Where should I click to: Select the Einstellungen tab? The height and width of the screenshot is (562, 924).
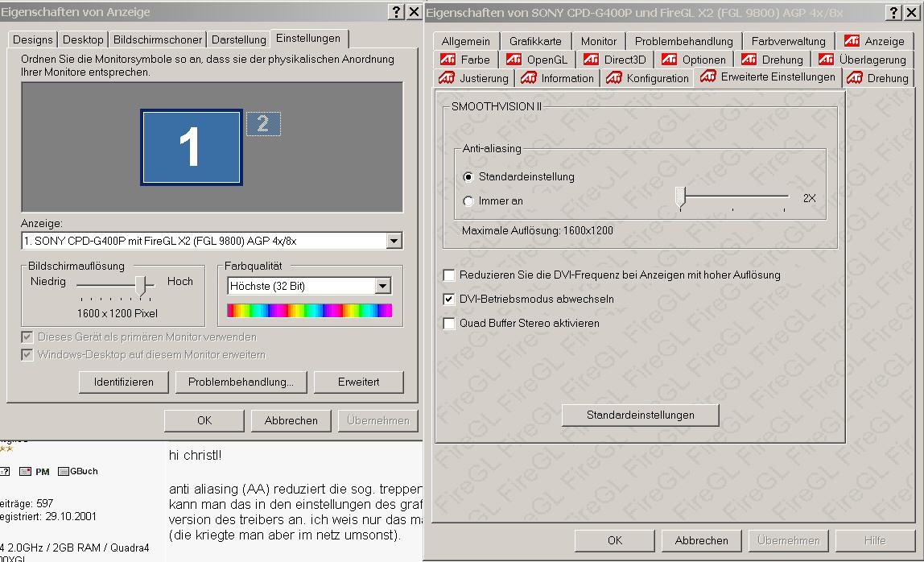click(308, 39)
